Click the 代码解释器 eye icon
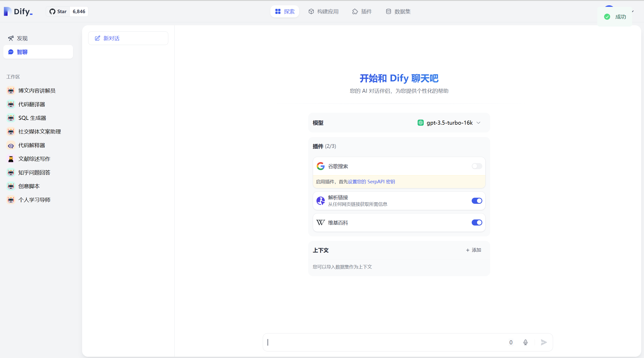 pos(11,145)
